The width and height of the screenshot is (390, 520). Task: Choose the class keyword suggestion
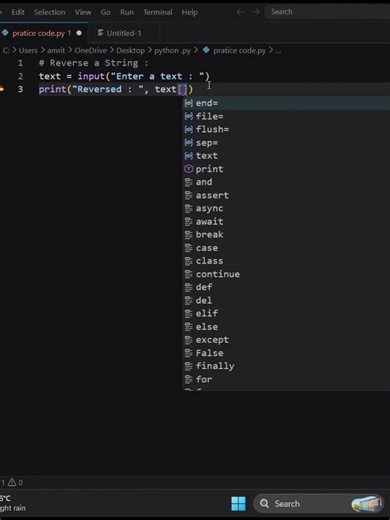[286, 261]
